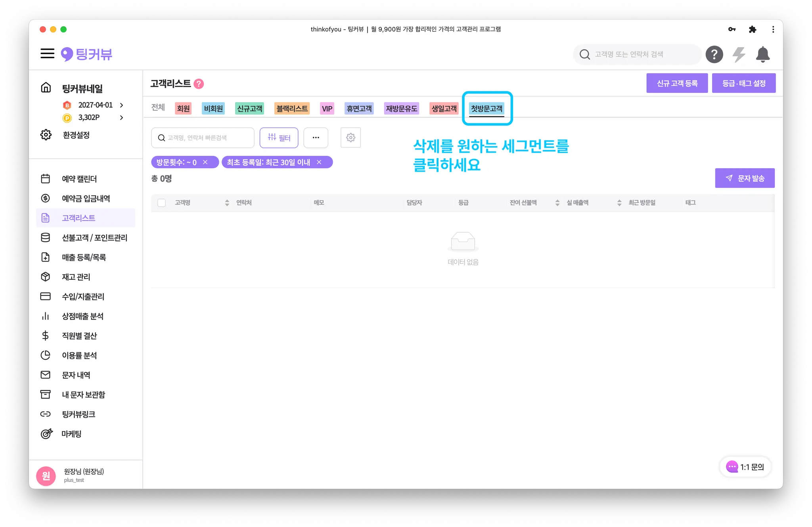Open the help question mark icon

pos(714,54)
